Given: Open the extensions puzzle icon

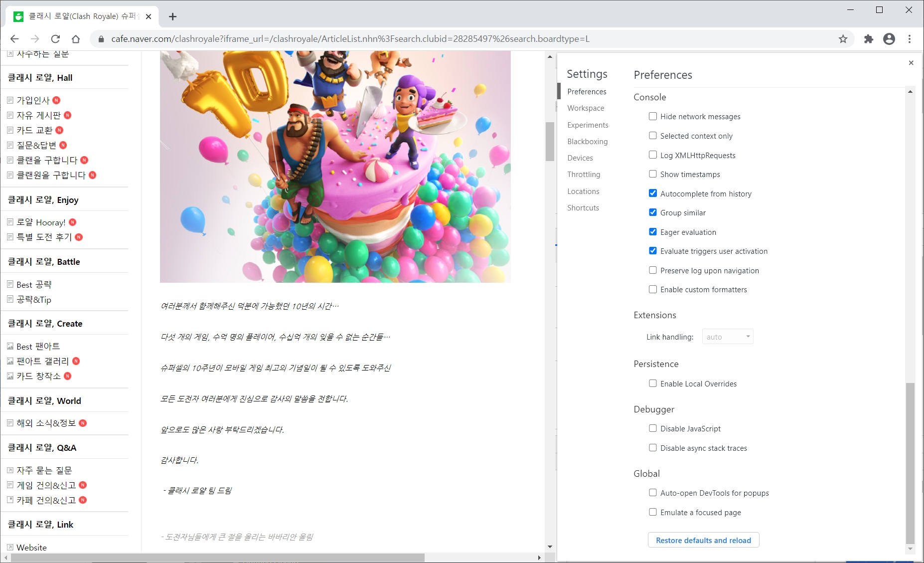Looking at the screenshot, I should click(869, 39).
